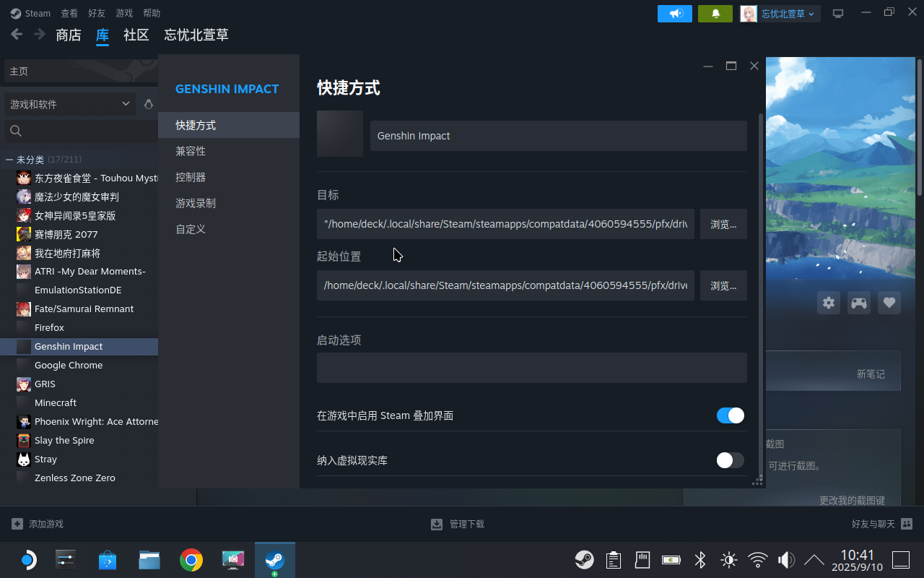Open the 帮助 menu
924x578 pixels.
(152, 13)
